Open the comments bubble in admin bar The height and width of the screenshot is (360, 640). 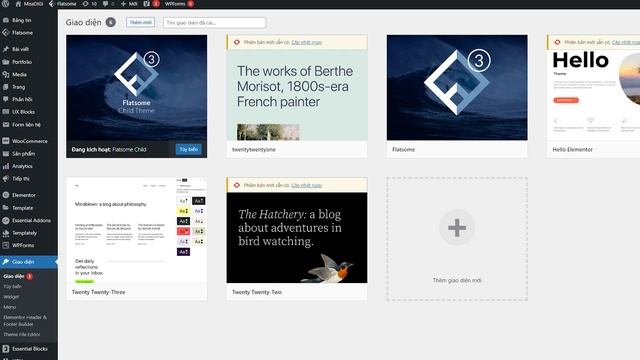coord(108,4)
